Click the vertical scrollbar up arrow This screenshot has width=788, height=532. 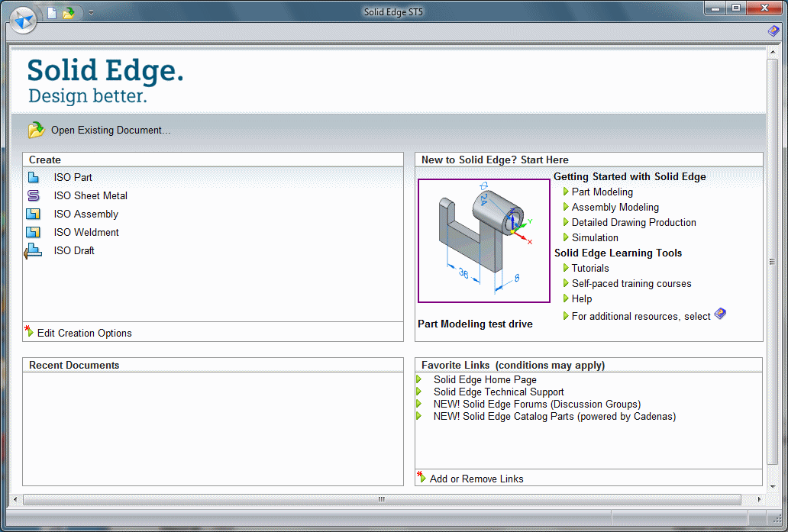[x=773, y=52]
